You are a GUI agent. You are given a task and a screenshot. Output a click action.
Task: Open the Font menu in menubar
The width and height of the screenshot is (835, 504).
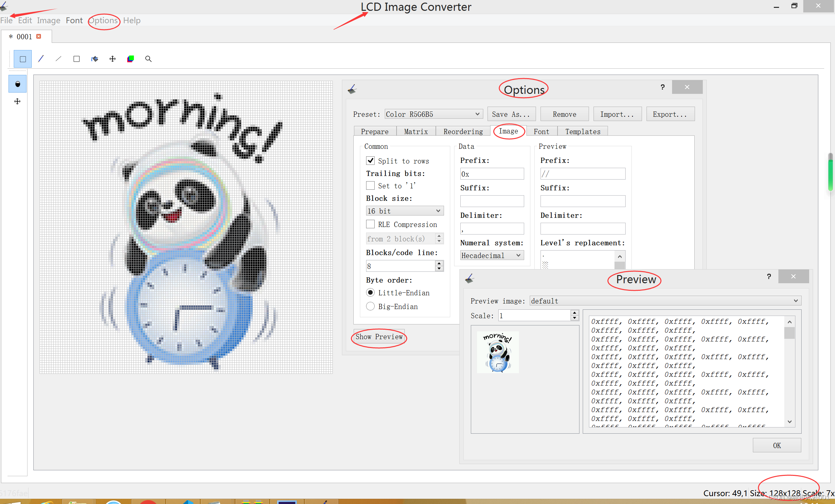point(74,21)
